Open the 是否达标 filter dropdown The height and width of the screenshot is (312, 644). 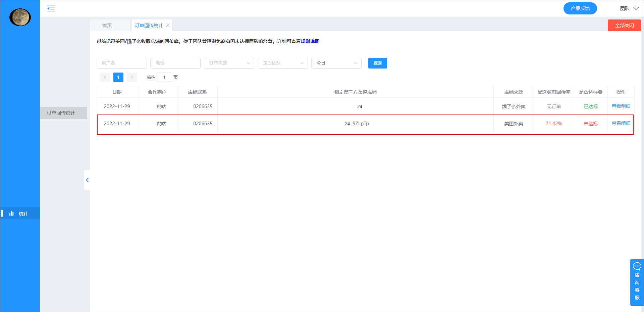(x=283, y=63)
